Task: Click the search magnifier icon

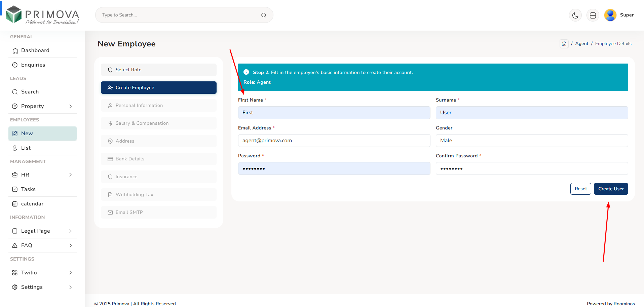Action: coord(264,15)
